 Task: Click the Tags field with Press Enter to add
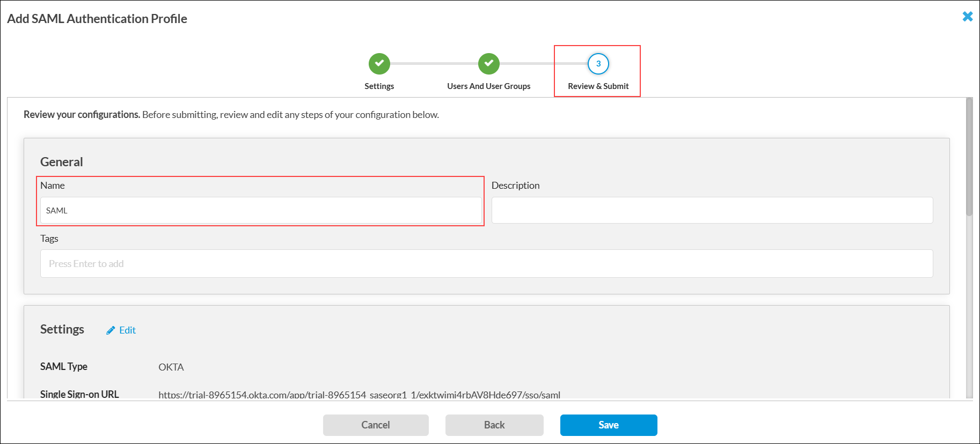click(486, 264)
